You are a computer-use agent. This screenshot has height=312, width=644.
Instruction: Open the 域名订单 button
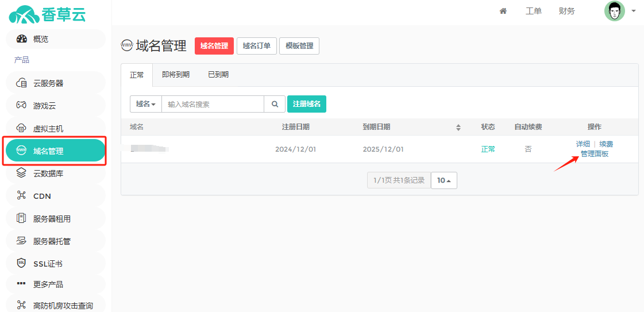pos(257,46)
